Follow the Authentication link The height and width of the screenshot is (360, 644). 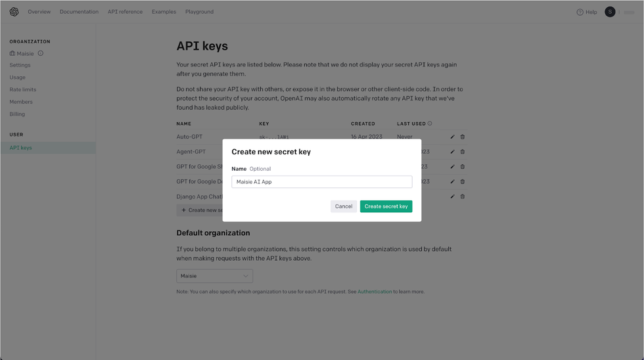coord(375,292)
